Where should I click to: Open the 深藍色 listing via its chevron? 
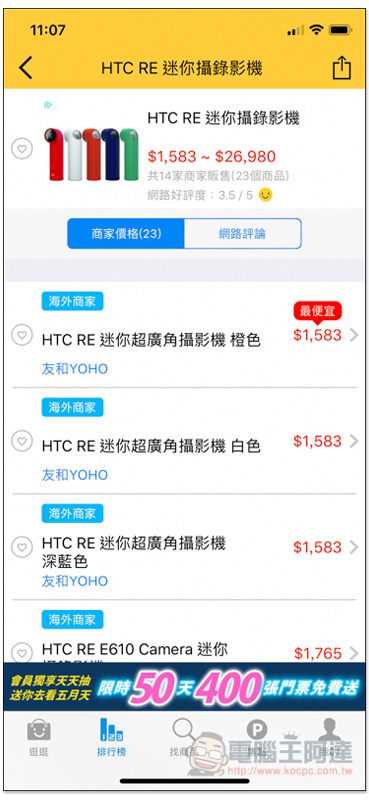click(x=354, y=547)
